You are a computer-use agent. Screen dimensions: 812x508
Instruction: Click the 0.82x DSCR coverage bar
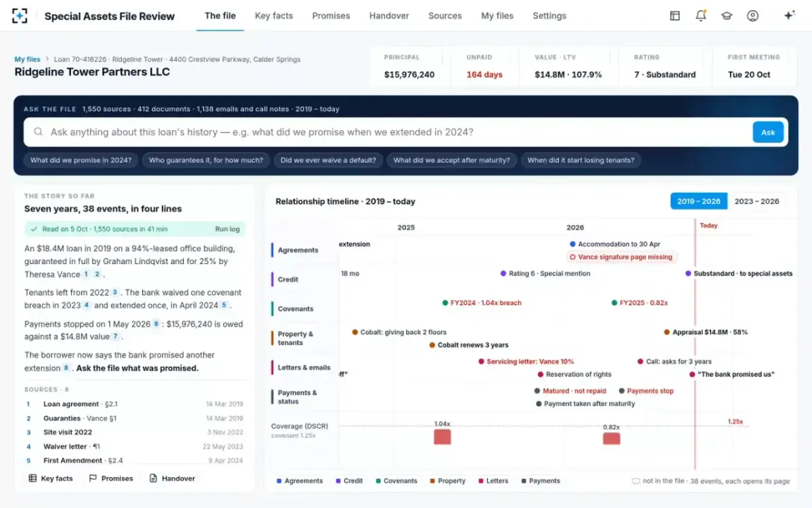click(611, 438)
